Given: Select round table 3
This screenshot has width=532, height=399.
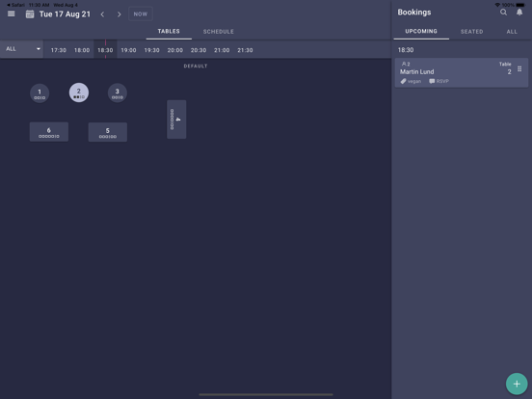Looking at the screenshot, I should click(x=118, y=93).
